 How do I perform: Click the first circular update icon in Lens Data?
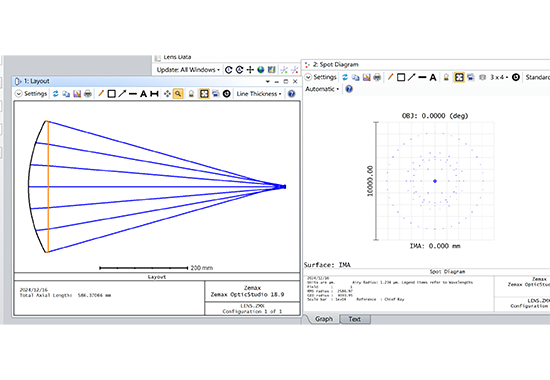coord(229,70)
